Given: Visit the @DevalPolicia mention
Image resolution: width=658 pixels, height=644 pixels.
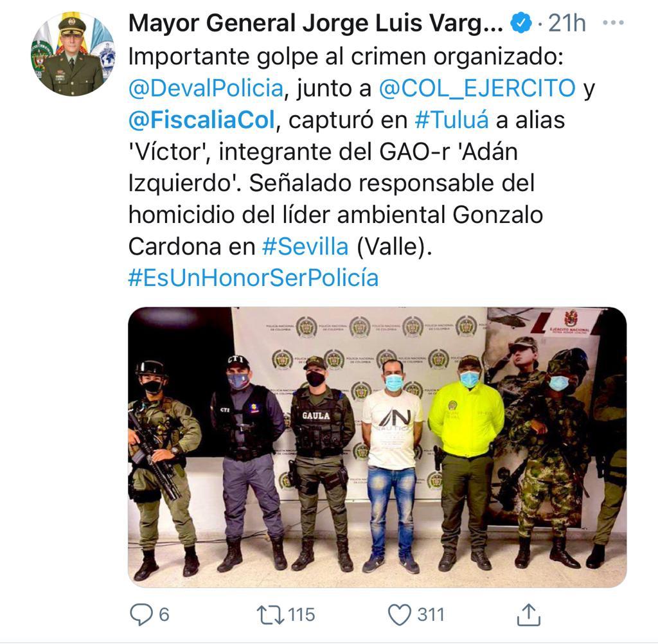Looking at the screenshot, I should click(x=206, y=88).
